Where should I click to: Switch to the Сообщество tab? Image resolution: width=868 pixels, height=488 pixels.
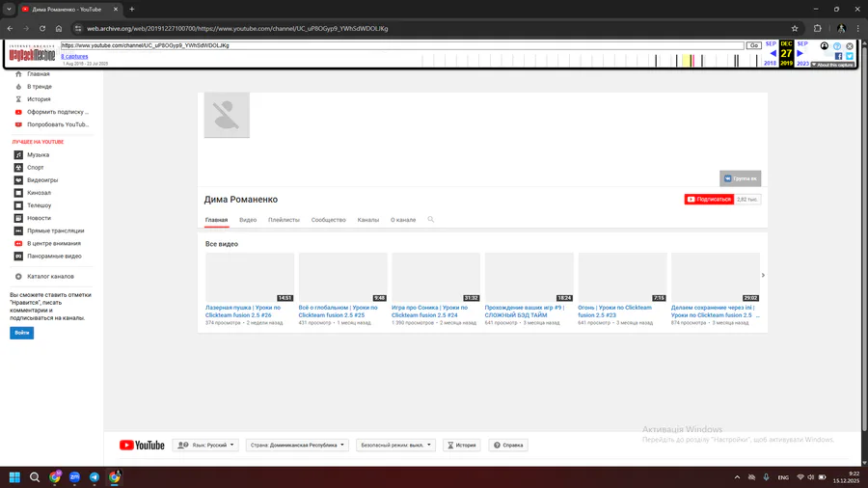coord(328,220)
